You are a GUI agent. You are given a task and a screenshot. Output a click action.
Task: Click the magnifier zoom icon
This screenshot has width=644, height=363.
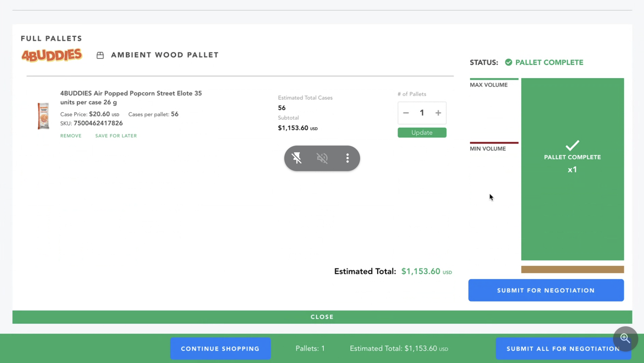(x=625, y=339)
